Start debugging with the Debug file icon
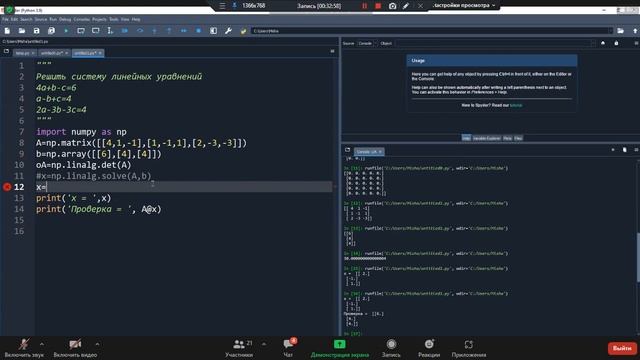This screenshot has width=640, height=360. click(125, 31)
